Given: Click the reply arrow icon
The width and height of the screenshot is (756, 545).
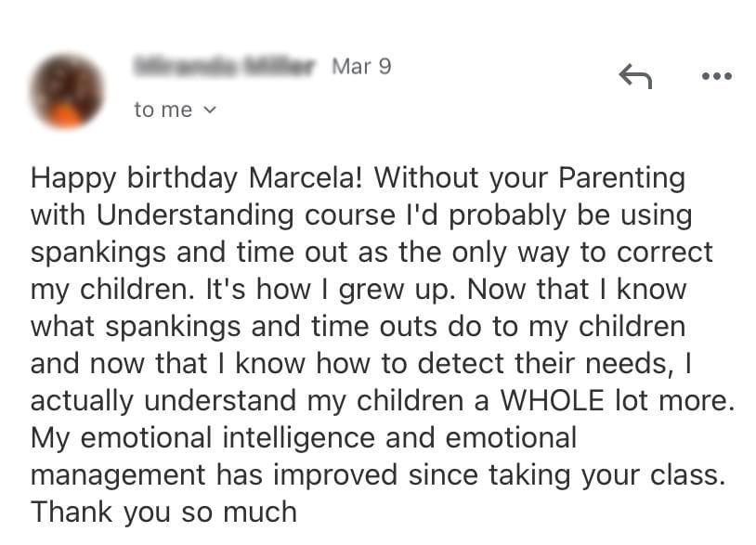Looking at the screenshot, I should [x=635, y=77].
